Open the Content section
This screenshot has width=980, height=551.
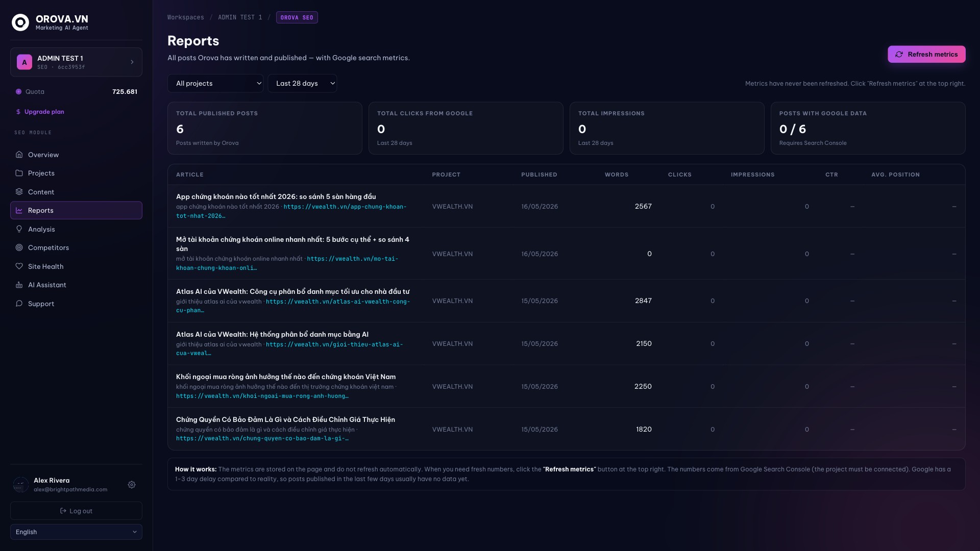tap(76, 192)
